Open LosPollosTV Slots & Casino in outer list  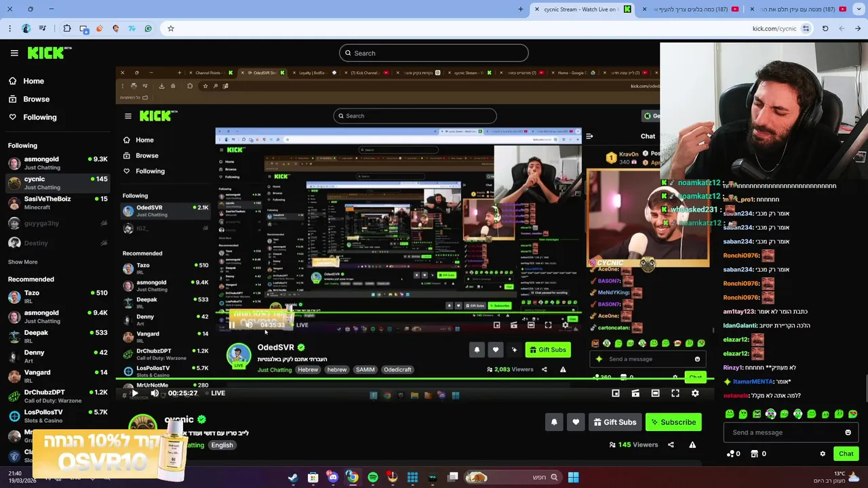tap(58, 416)
